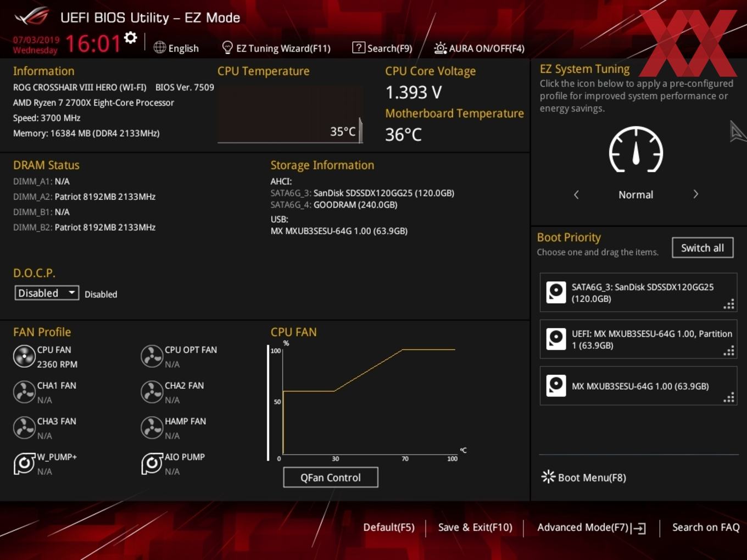Click the globe language icon

click(x=160, y=48)
